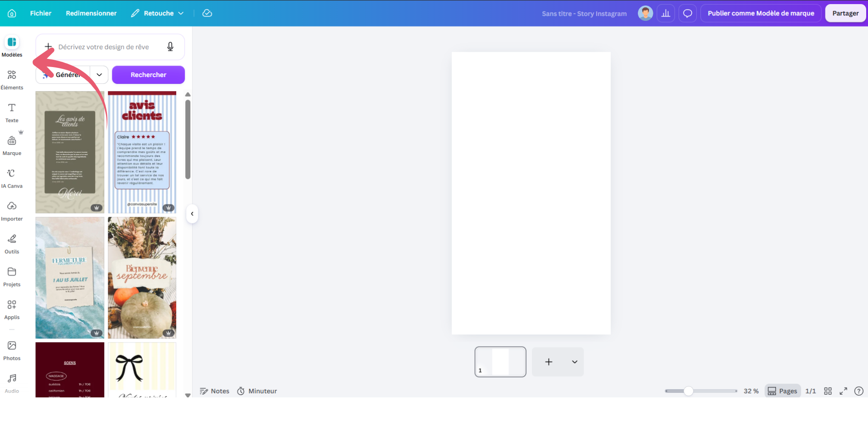Open the comments bubble icon
The height and width of the screenshot is (440, 868).
pos(688,13)
